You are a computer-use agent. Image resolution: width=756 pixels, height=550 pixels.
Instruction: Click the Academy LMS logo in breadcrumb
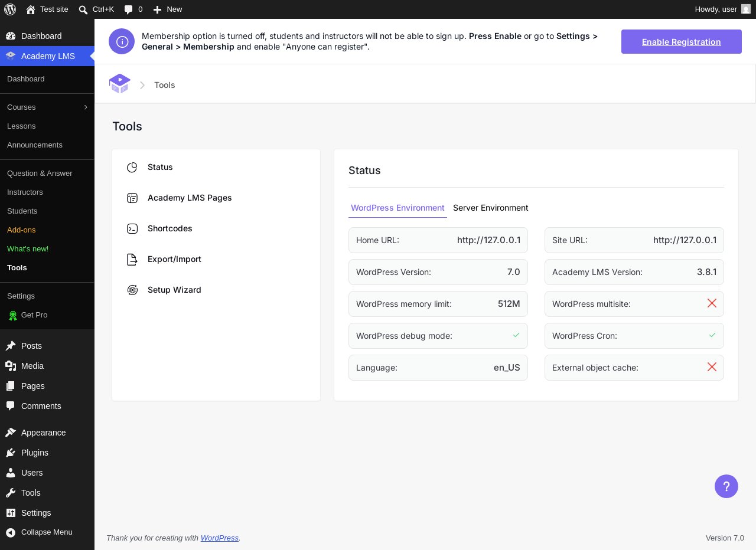click(120, 84)
